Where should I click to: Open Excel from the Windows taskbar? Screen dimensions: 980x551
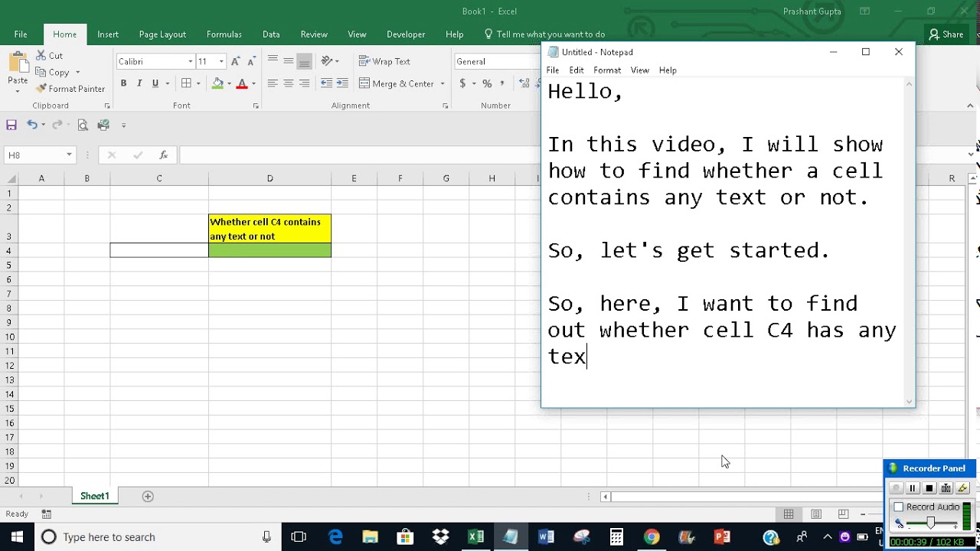pos(475,537)
